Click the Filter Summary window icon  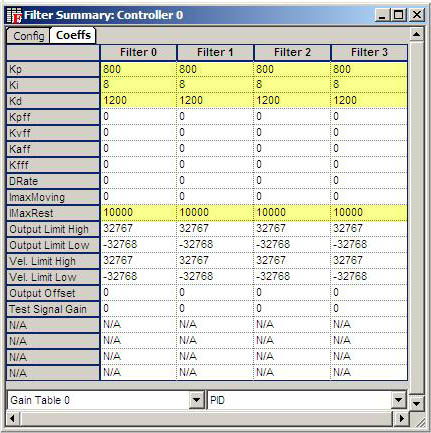click(14, 15)
